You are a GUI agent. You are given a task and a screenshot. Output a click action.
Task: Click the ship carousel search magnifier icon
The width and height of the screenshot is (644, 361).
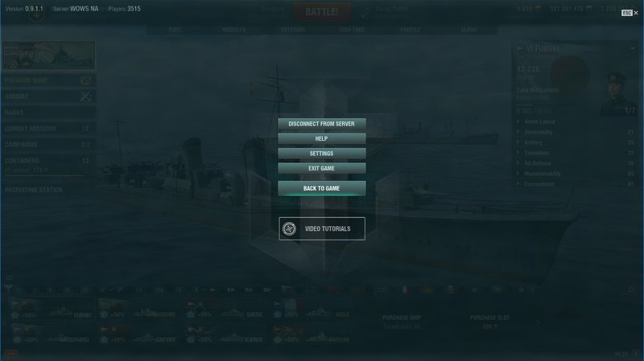point(632,290)
